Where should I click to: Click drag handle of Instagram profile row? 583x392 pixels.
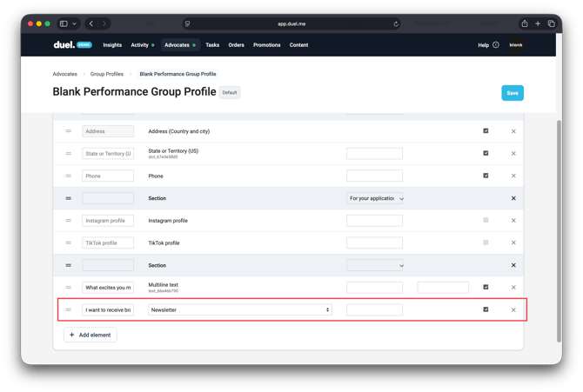pos(69,221)
